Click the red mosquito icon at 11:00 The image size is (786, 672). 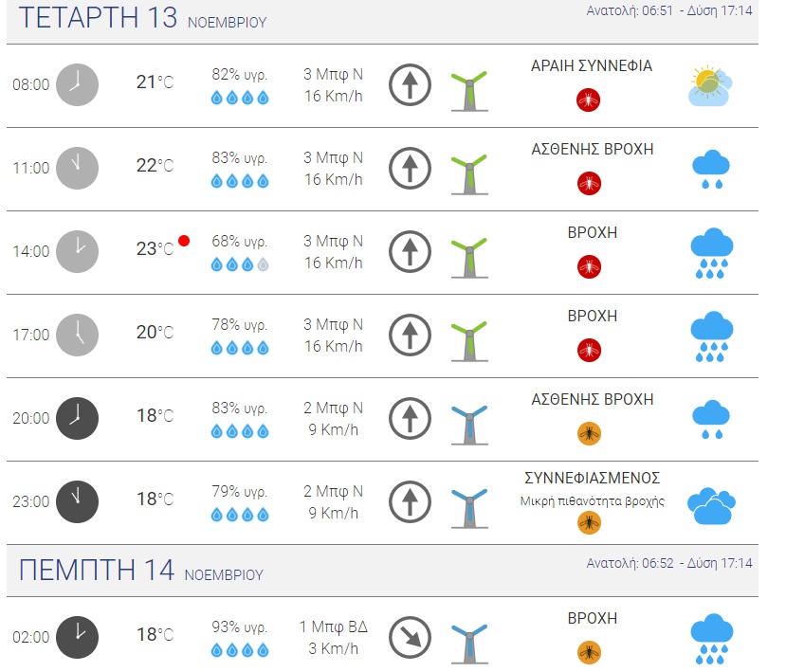[589, 183]
